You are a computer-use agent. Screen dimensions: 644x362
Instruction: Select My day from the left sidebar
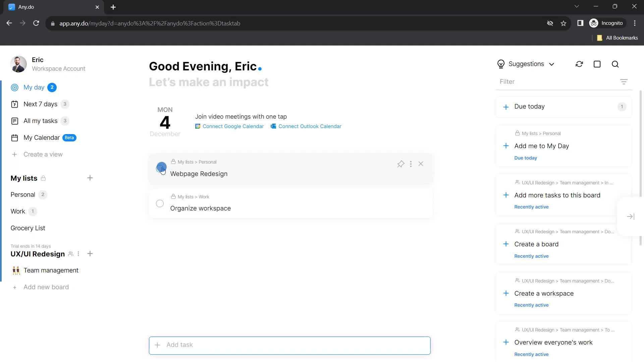click(x=33, y=87)
